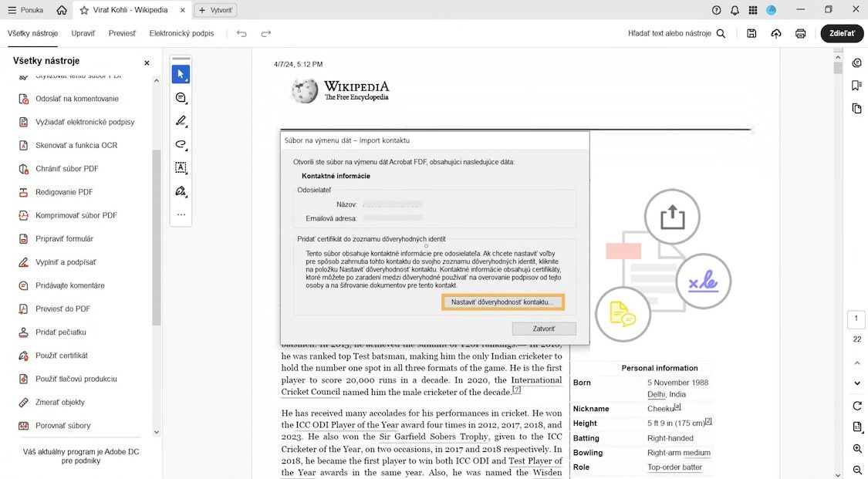Open the Previesť tab
The height and width of the screenshot is (479, 868).
click(122, 33)
